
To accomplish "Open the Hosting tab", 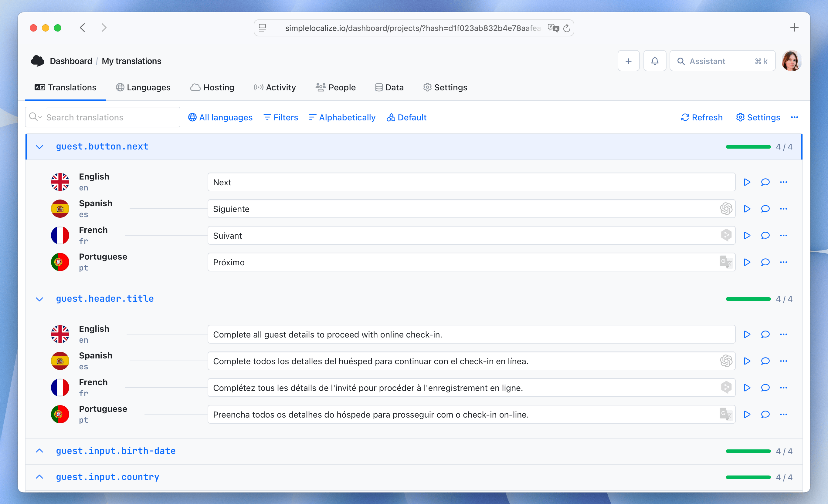I will click(212, 87).
